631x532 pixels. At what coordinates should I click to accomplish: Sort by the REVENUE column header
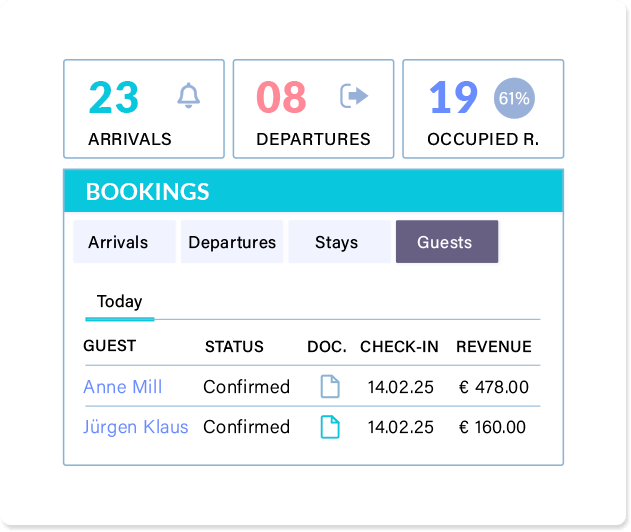(494, 346)
